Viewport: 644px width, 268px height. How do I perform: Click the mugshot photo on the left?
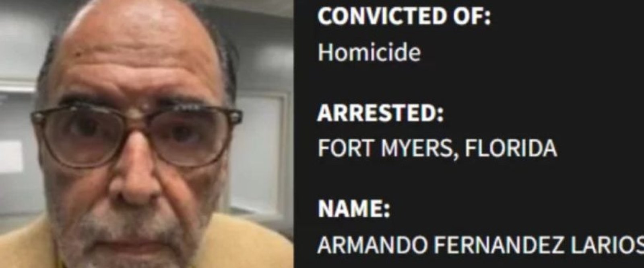pos(147,134)
